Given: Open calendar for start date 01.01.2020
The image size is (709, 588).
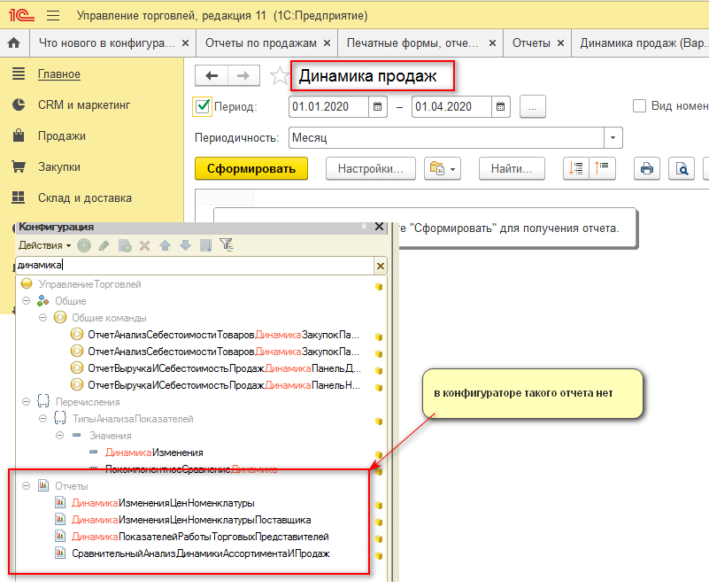Looking at the screenshot, I should [x=378, y=107].
